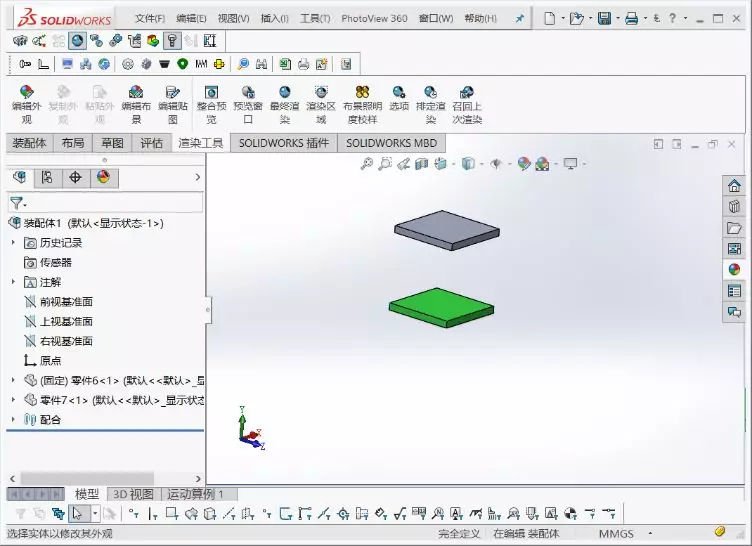Select the 渲染区域 render region tool
This screenshot has height=546, width=752.
[321, 105]
